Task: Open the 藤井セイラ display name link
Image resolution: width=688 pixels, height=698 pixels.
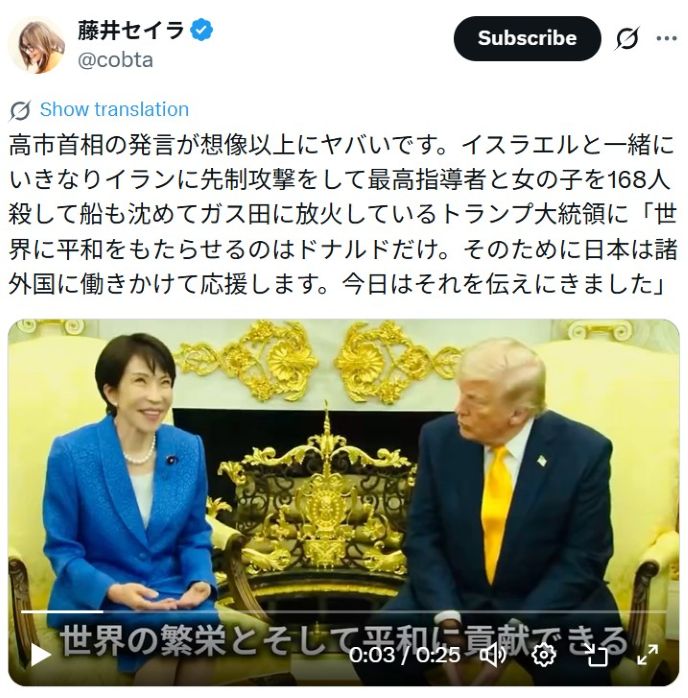Action: tap(131, 30)
